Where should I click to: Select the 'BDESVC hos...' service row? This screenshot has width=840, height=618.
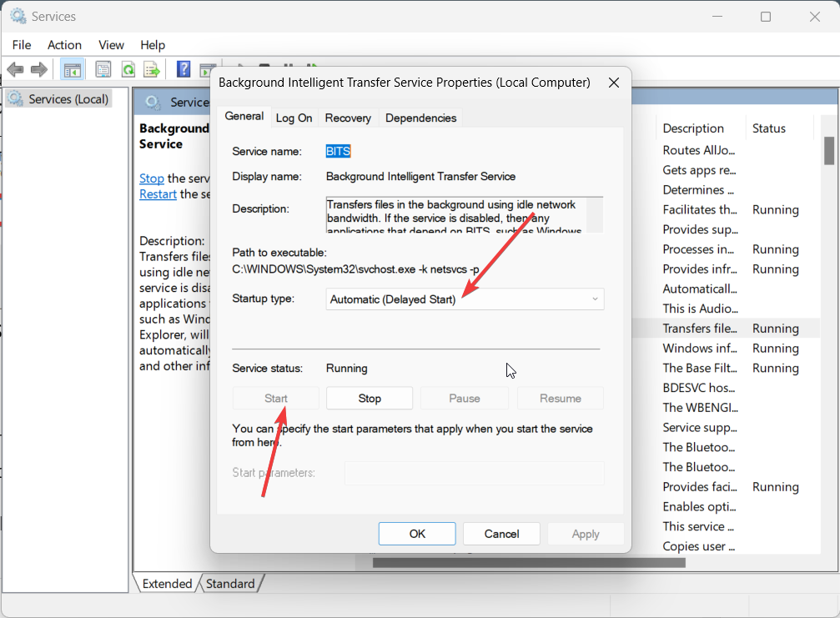click(726, 389)
